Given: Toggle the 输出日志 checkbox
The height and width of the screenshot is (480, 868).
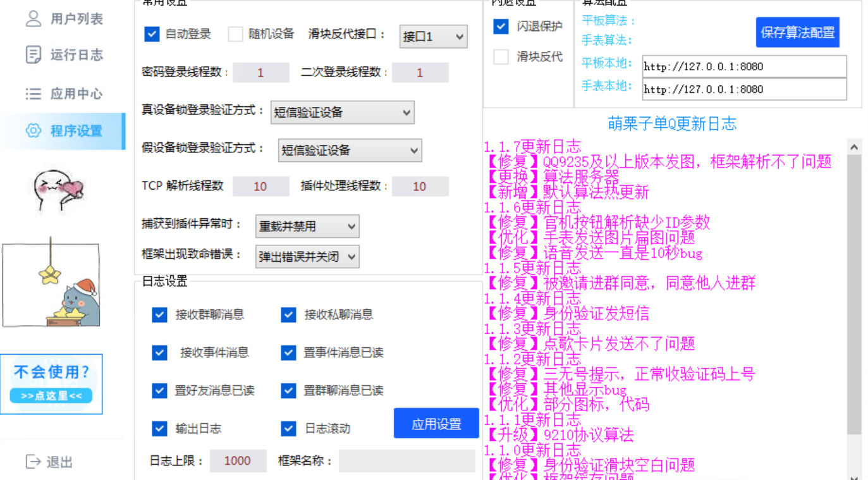Looking at the screenshot, I should coord(159,429).
